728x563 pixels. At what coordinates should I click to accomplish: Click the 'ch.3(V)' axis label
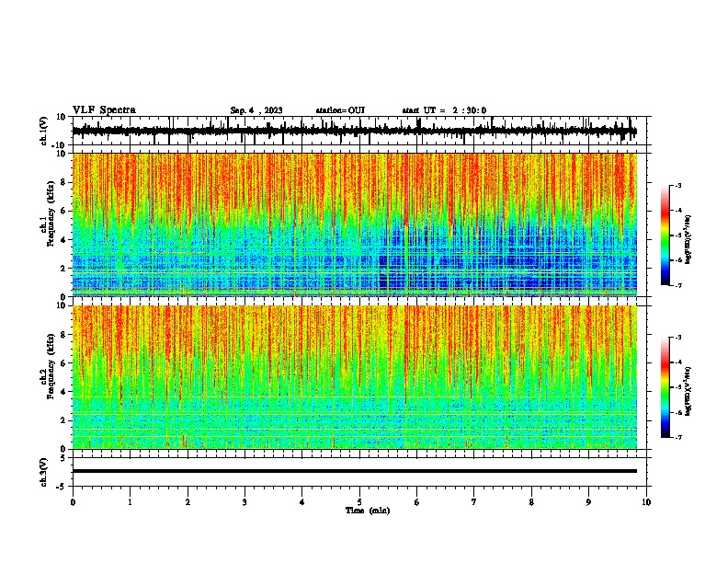(44, 473)
